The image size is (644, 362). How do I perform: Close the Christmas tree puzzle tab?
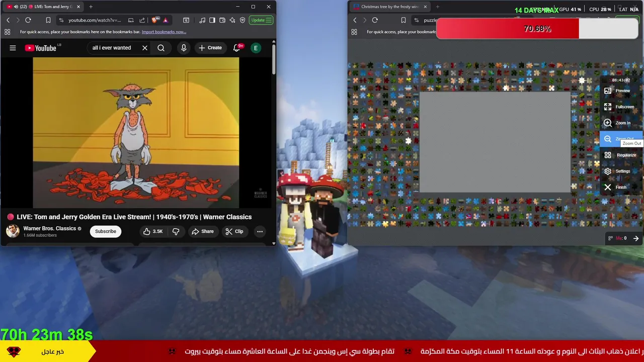click(425, 7)
